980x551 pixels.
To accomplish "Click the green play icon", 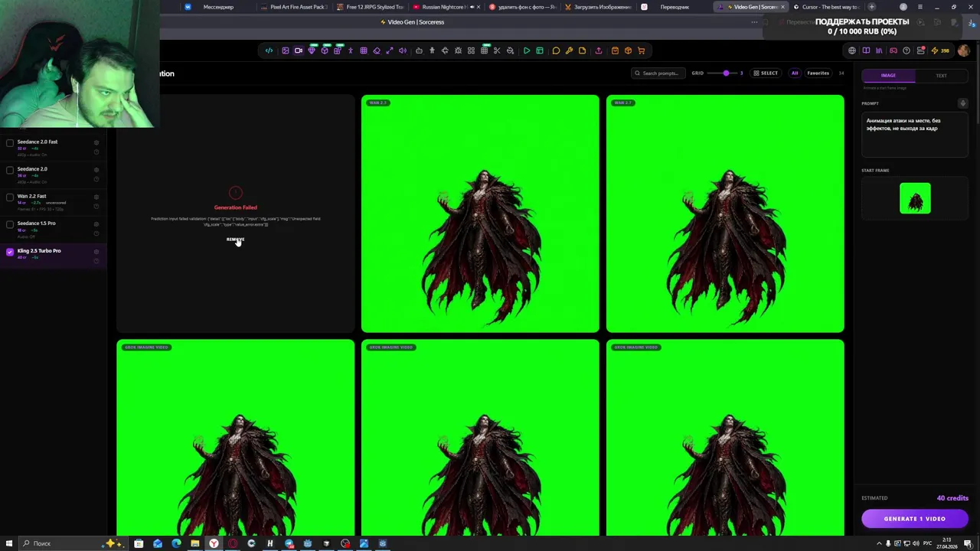I will [x=527, y=51].
